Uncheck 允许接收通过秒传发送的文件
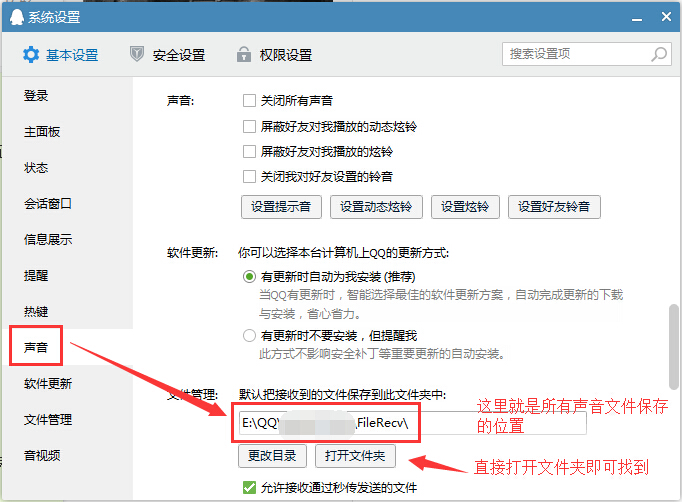Image resolution: width=682 pixels, height=502 pixels. (x=249, y=488)
